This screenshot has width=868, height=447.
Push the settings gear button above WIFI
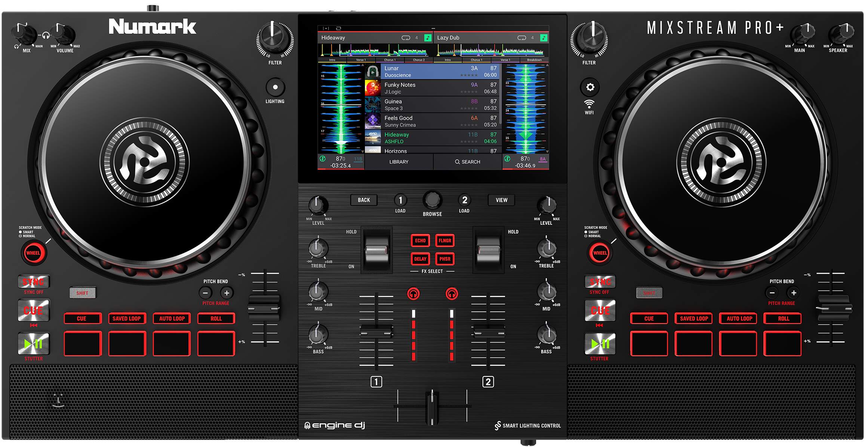click(590, 87)
